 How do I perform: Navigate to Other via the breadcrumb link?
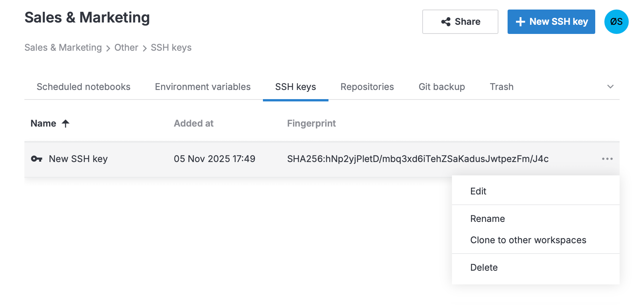tap(126, 47)
